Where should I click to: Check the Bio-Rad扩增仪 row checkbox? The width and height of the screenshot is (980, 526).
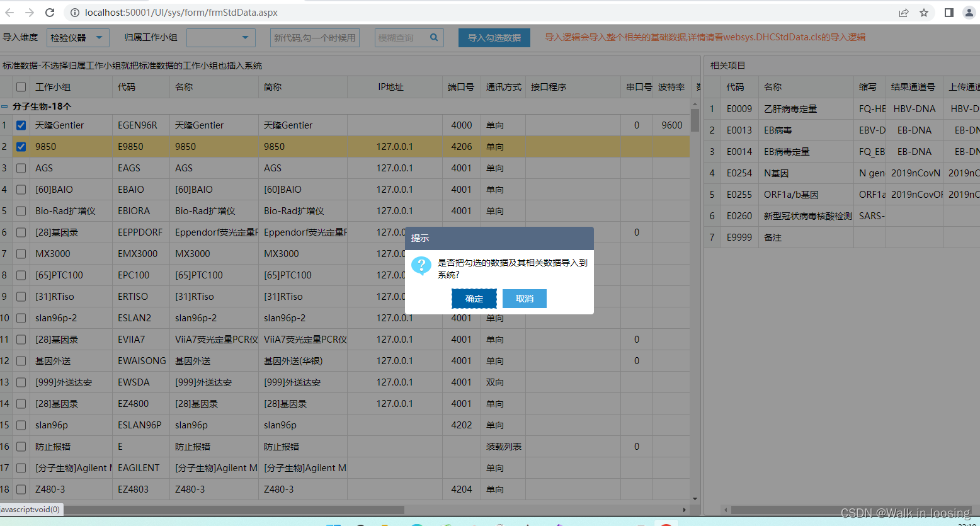point(21,211)
